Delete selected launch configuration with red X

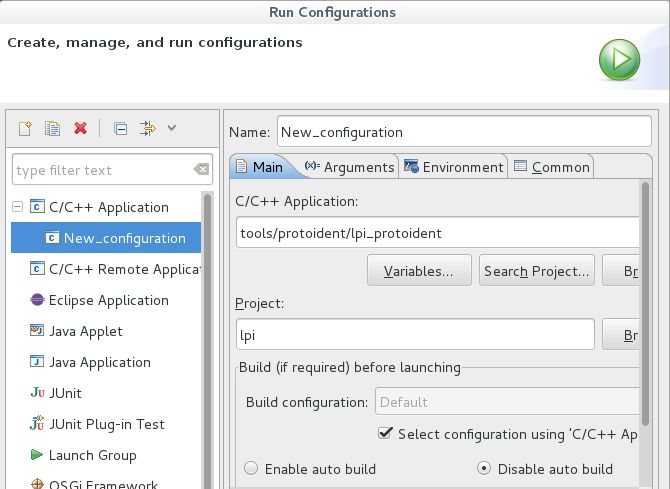coord(80,128)
